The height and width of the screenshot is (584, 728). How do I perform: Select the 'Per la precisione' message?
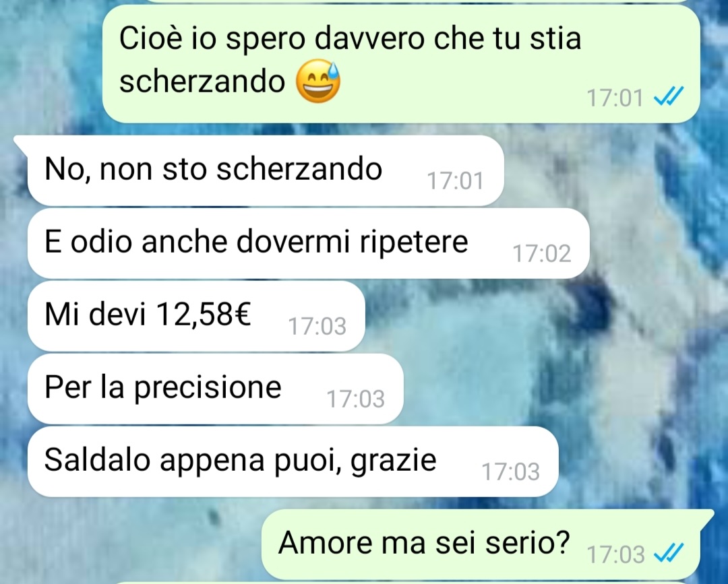click(216, 389)
